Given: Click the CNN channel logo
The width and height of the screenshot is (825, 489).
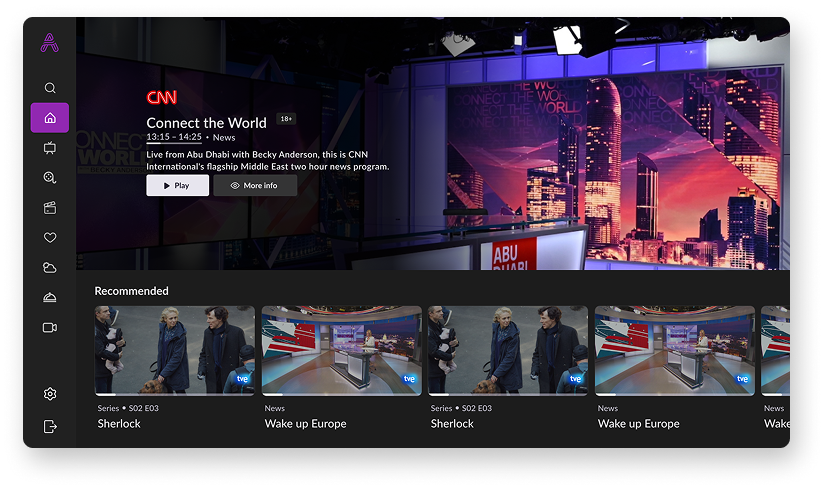Looking at the screenshot, I should pyautogui.click(x=162, y=97).
